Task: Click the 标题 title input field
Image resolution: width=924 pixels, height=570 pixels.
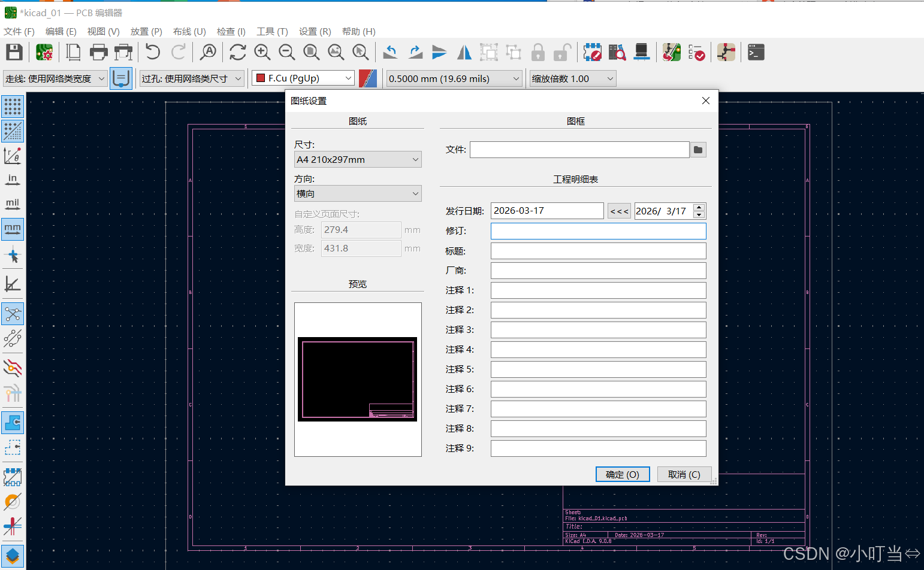Action: [598, 251]
